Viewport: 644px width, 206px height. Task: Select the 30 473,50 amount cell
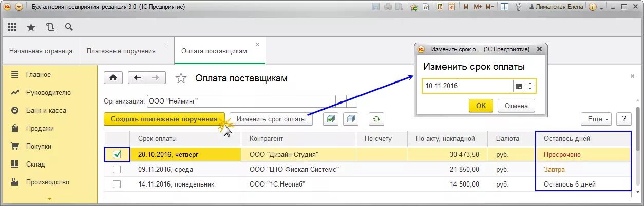click(x=448, y=154)
